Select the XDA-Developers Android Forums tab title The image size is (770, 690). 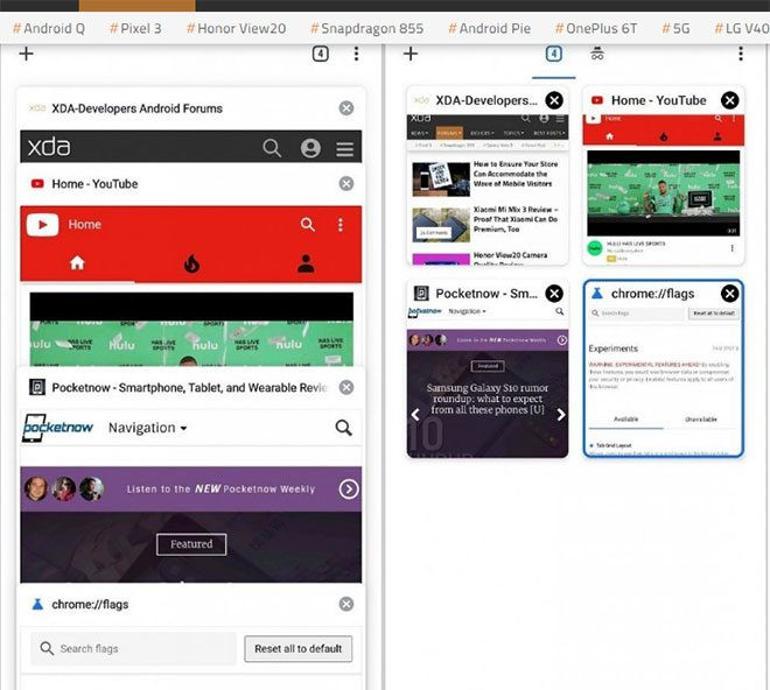click(x=137, y=108)
